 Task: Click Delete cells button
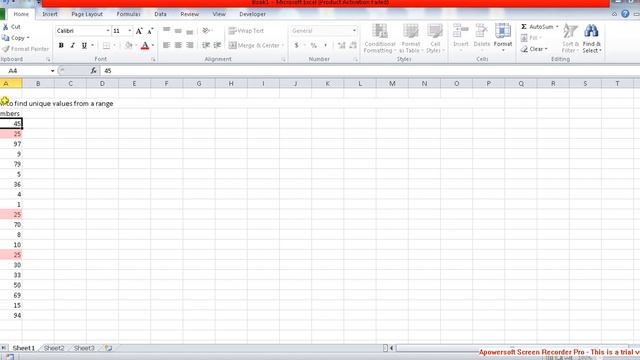(482, 37)
